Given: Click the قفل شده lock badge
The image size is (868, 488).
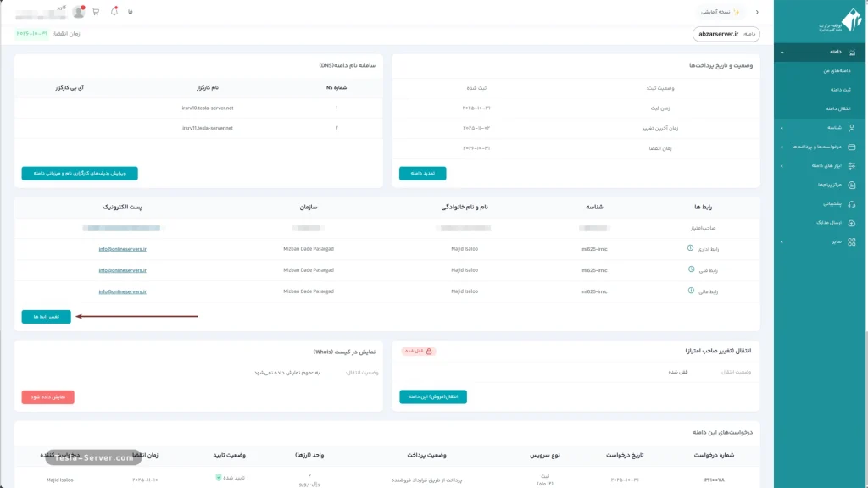Looking at the screenshot, I should pos(419,351).
